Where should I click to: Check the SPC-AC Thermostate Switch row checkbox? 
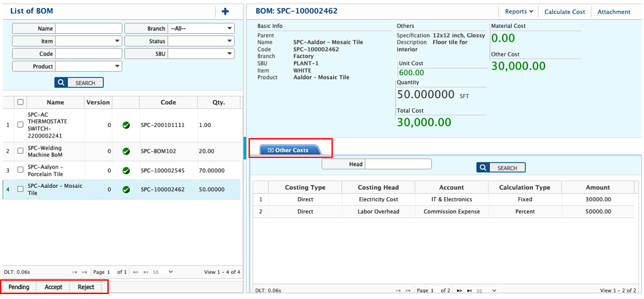[20, 125]
